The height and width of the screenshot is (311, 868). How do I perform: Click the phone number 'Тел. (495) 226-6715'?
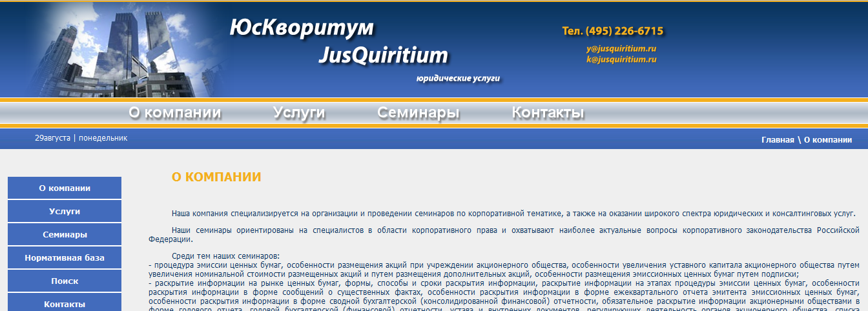pos(613,31)
